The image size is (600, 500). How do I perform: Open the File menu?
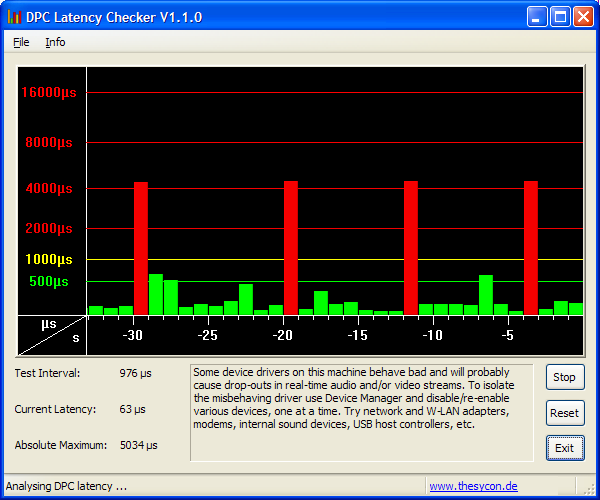(21, 42)
